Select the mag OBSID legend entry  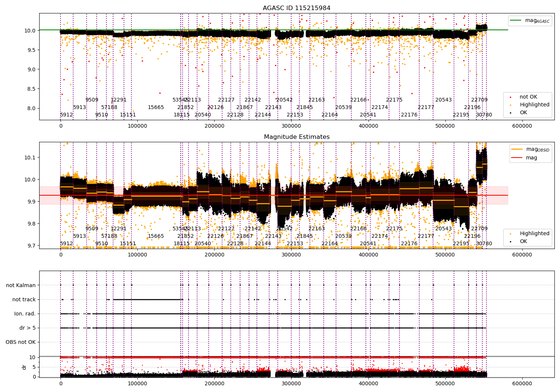(530, 149)
